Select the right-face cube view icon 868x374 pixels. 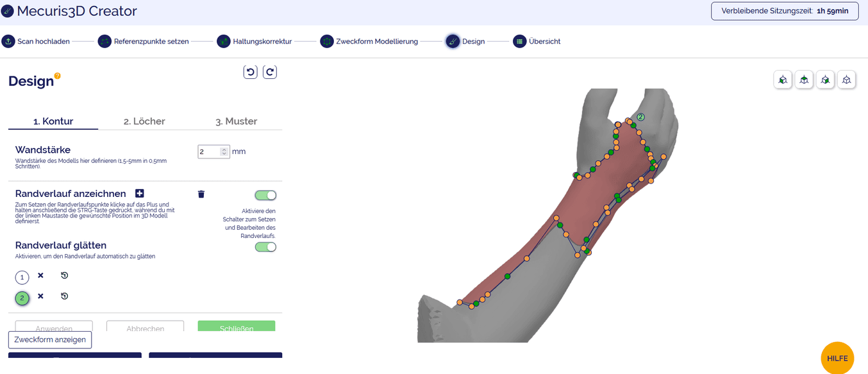click(x=825, y=80)
